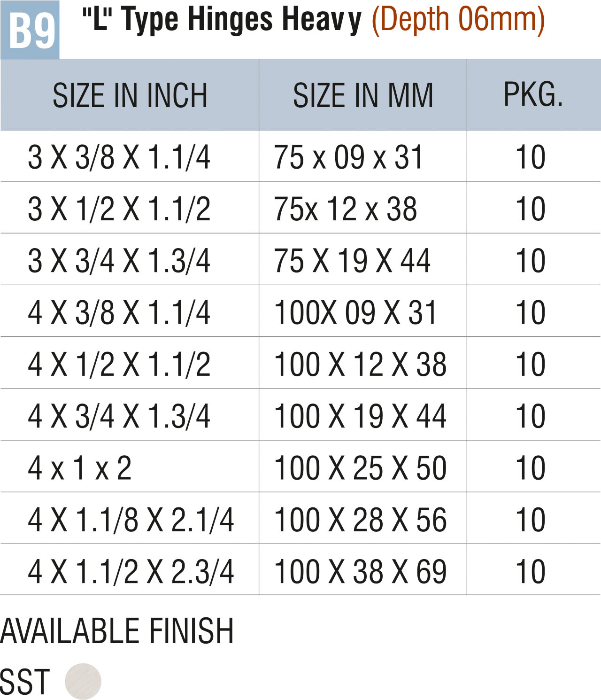Click the 100 X 28 X 56 cell
This screenshot has height=700, width=601.
click(360, 519)
